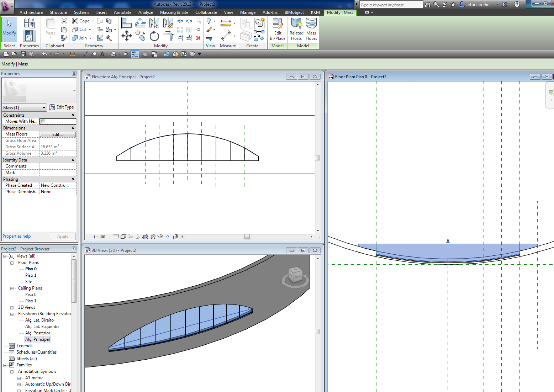Viewport: 554px width, 392px height.
Task: Toggle the Moves With Nearby Elements checkbox
Action: [43, 122]
